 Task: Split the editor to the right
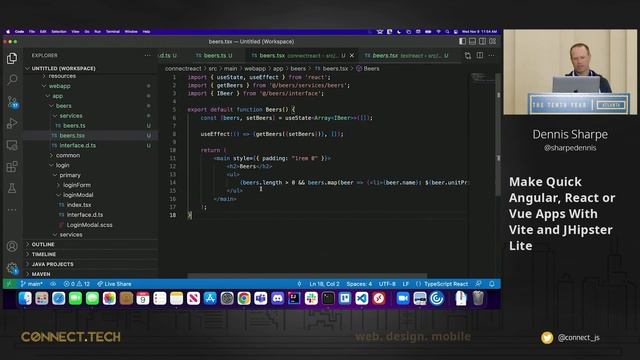[480, 55]
